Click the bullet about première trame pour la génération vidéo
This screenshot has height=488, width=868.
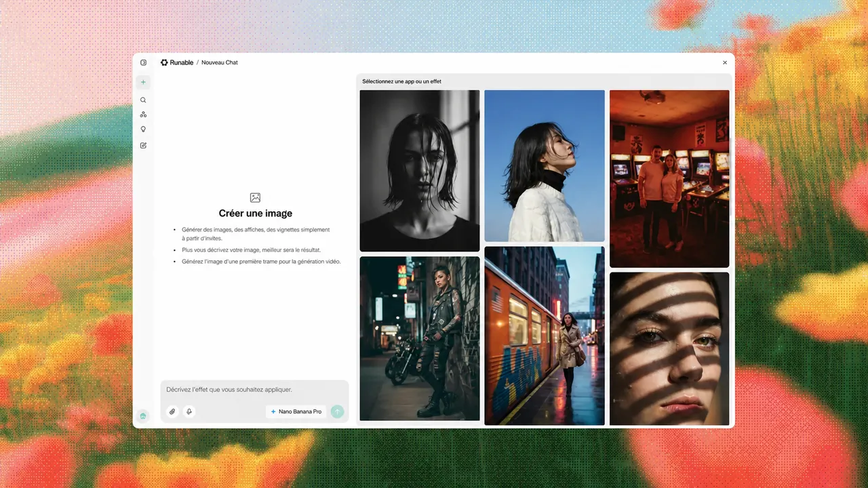pyautogui.click(x=261, y=262)
